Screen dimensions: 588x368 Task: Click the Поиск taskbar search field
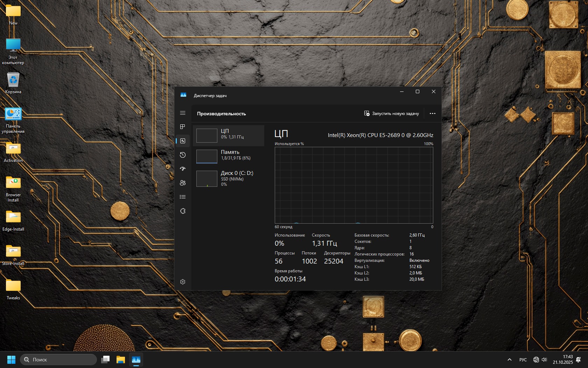58,360
